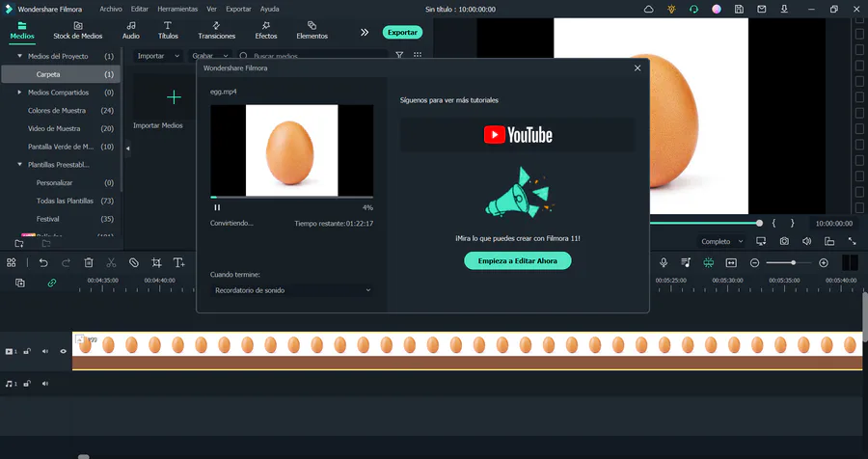Open the Completo quality dropdown
The width and height of the screenshot is (868, 459).
tap(721, 241)
